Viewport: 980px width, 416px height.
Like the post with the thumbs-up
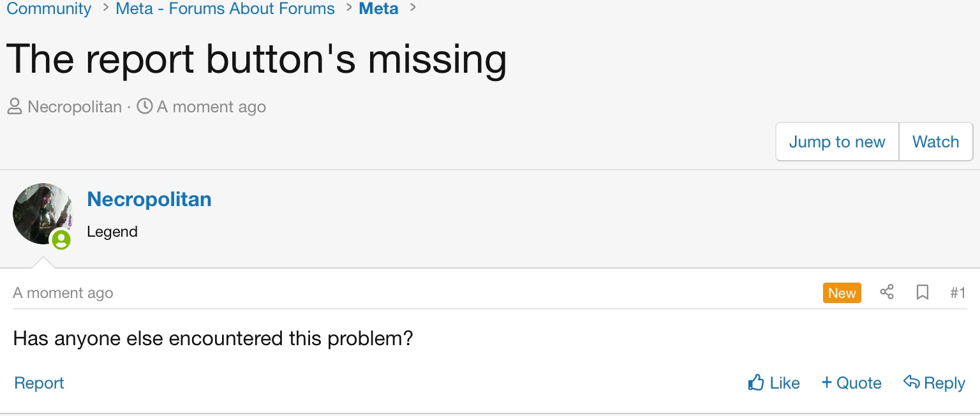point(773,383)
